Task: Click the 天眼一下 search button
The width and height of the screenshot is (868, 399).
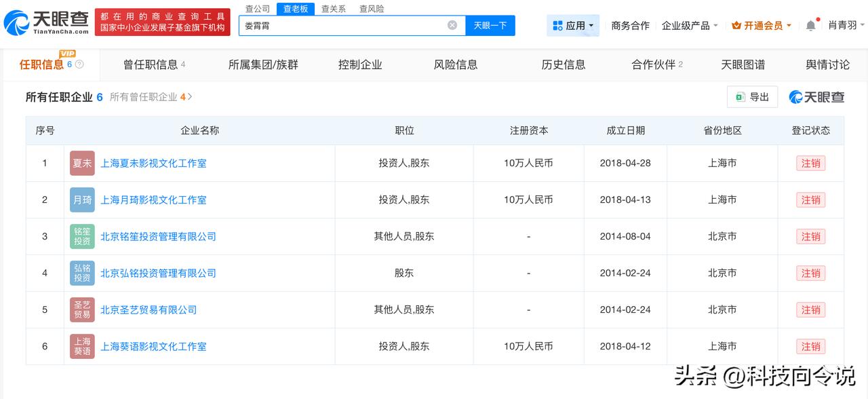Action: 490,24
